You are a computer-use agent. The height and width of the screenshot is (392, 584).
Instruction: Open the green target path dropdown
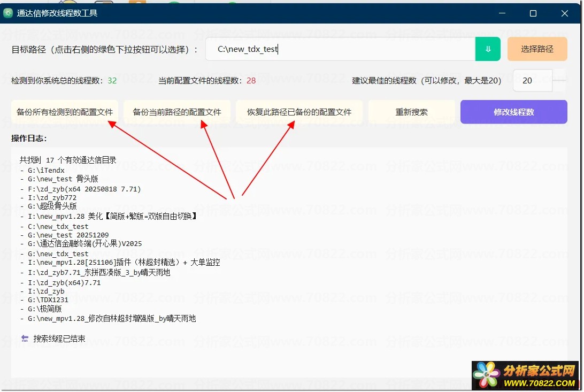[488, 49]
